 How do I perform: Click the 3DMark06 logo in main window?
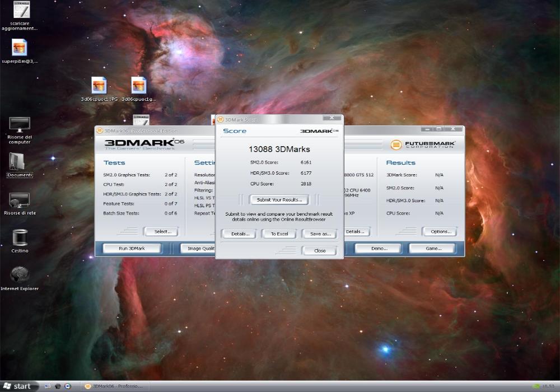tap(144, 144)
